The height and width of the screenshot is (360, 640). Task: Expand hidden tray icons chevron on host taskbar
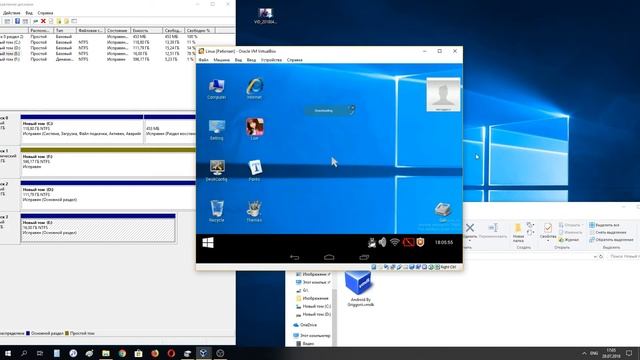584,353
